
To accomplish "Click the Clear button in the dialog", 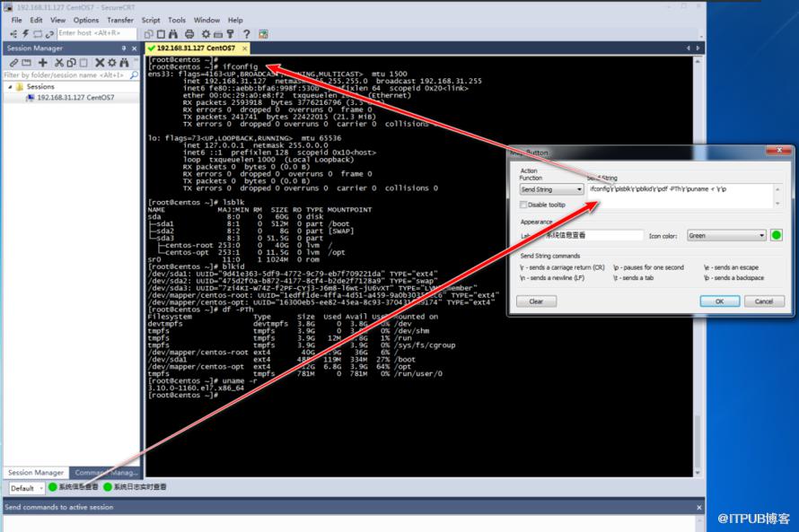I will (536, 301).
